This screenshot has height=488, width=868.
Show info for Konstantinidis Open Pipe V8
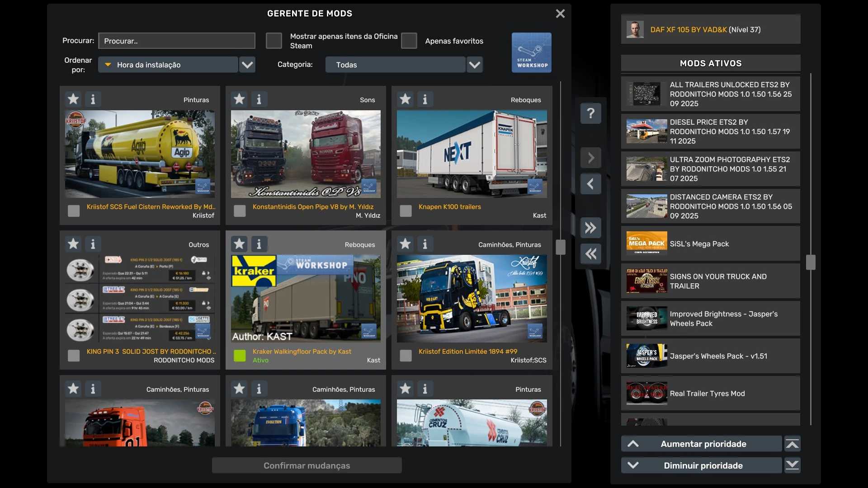point(259,99)
